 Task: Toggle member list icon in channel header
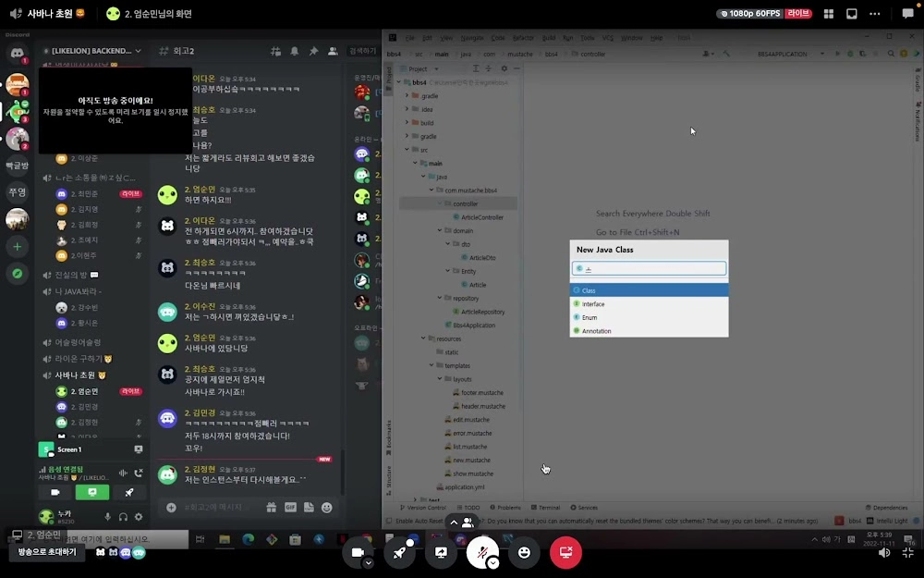click(x=333, y=51)
